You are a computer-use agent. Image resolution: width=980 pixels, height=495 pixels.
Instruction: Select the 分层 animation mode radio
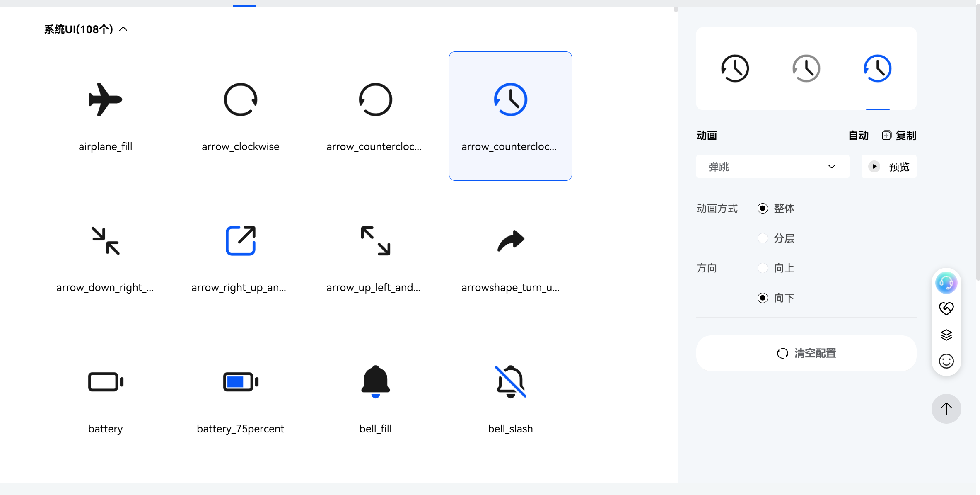coord(763,238)
